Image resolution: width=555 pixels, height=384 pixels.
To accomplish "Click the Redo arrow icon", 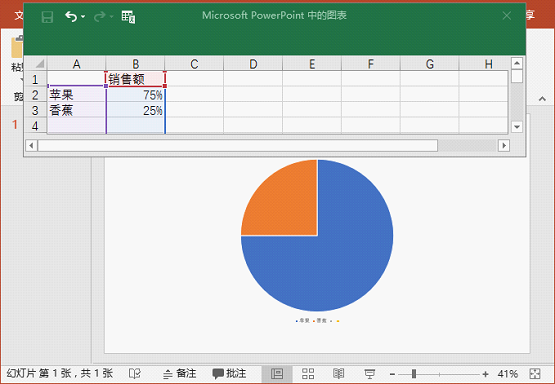I will pyautogui.click(x=100, y=16).
